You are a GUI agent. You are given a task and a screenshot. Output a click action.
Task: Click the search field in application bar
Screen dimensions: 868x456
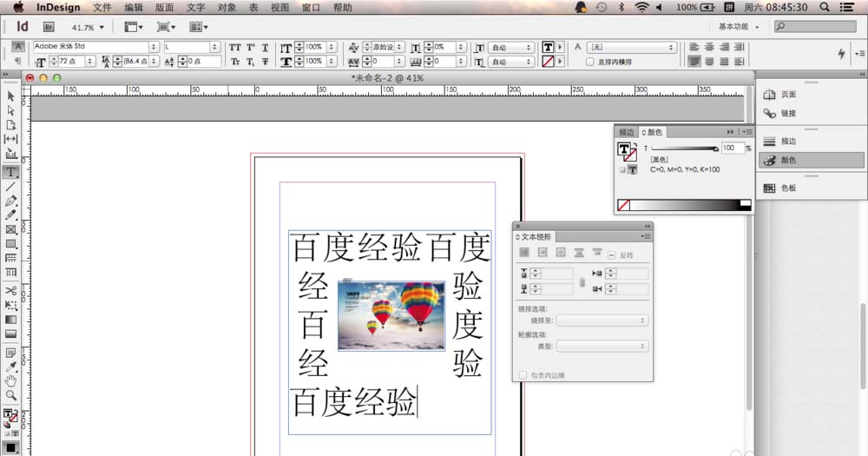(x=815, y=27)
